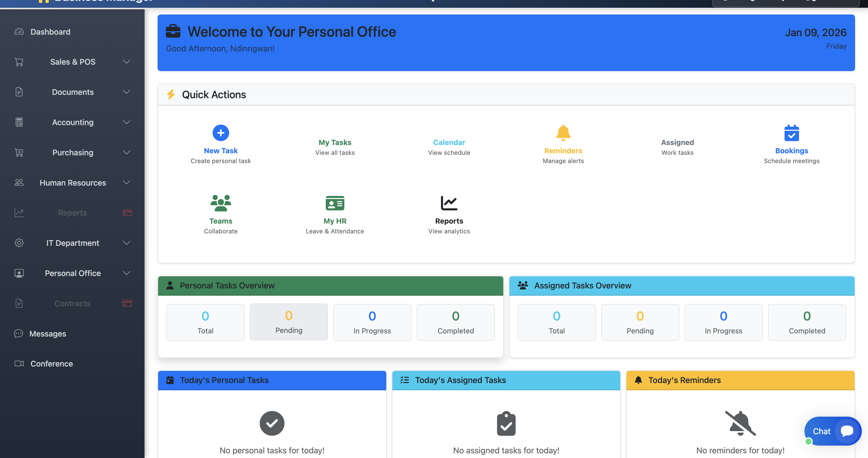Schedule meetings via the Bookings icon

click(792, 133)
